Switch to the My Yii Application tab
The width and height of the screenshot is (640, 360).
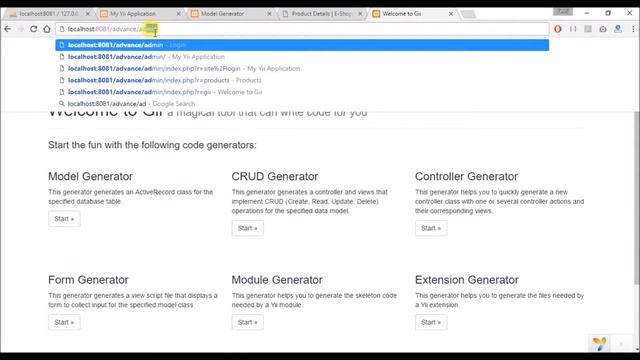tap(140, 14)
